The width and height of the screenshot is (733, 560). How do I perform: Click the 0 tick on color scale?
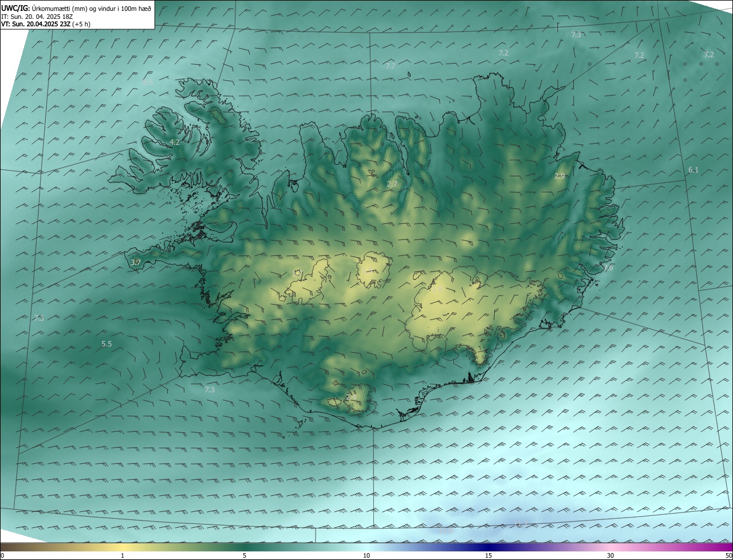point(2,556)
